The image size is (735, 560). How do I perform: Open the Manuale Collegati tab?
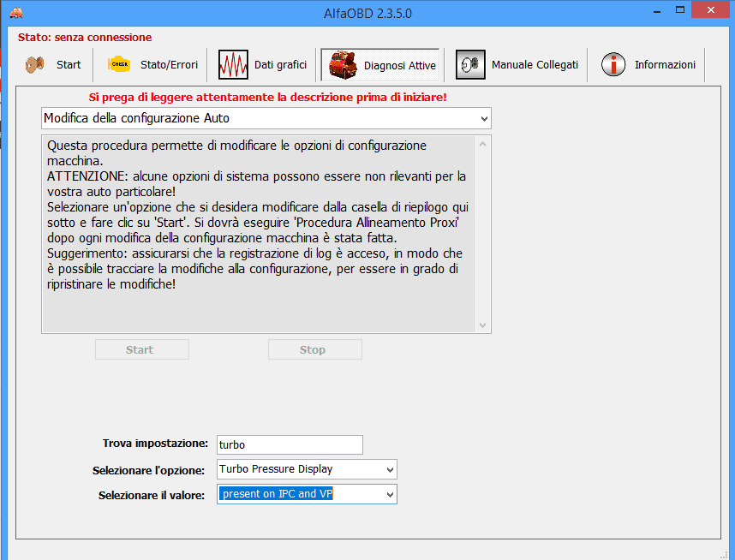coord(535,65)
